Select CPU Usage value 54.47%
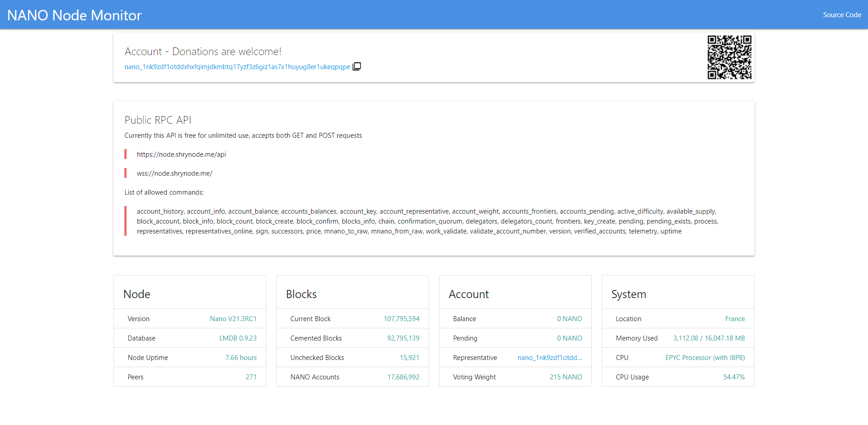 [734, 377]
